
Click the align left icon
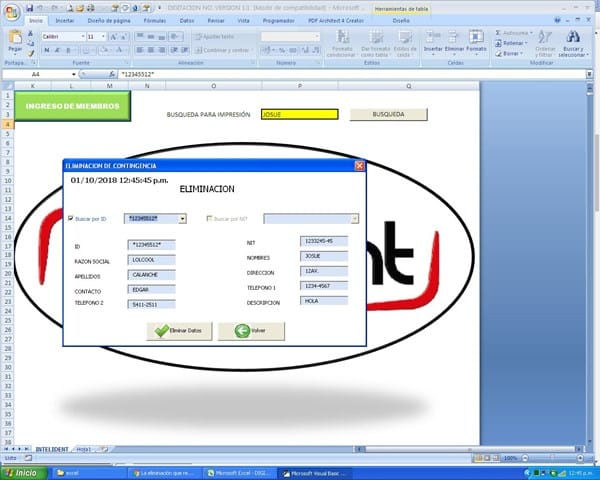click(x=140, y=50)
